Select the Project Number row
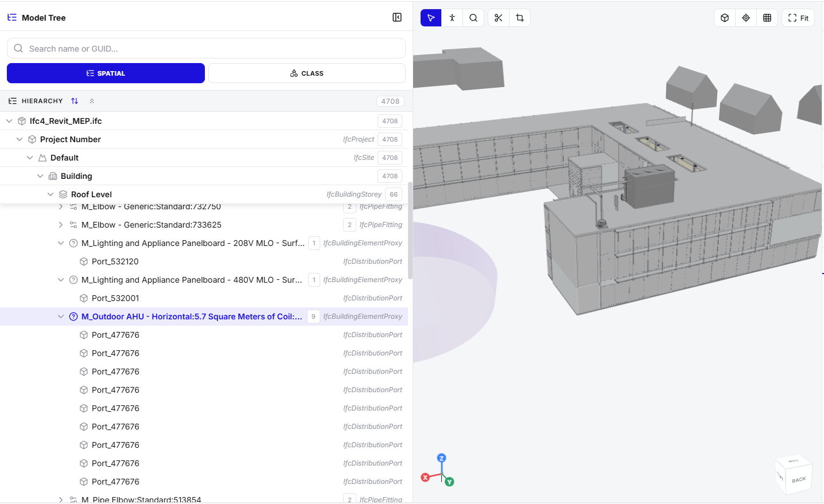 click(x=204, y=139)
